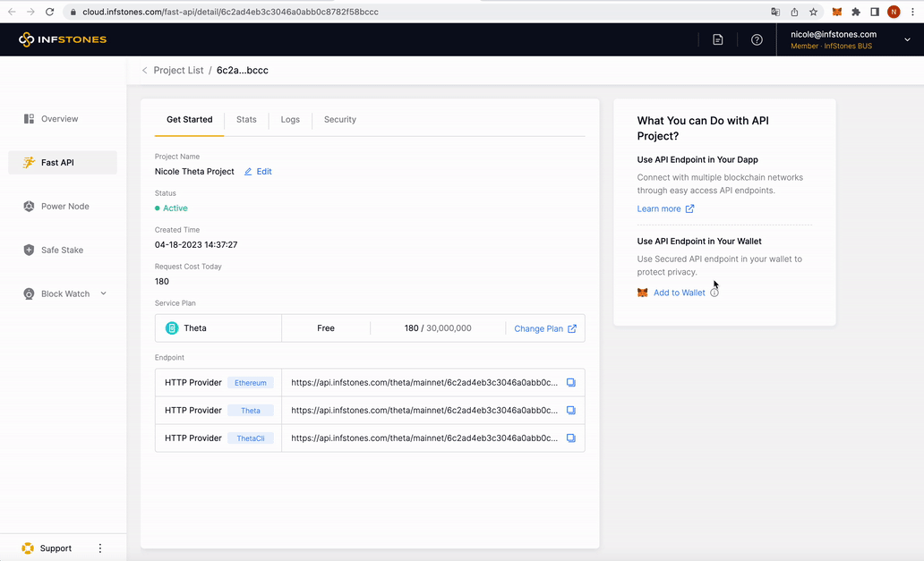Open the browser extensions puzzle icon
This screenshot has width=924, height=561.
(856, 12)
